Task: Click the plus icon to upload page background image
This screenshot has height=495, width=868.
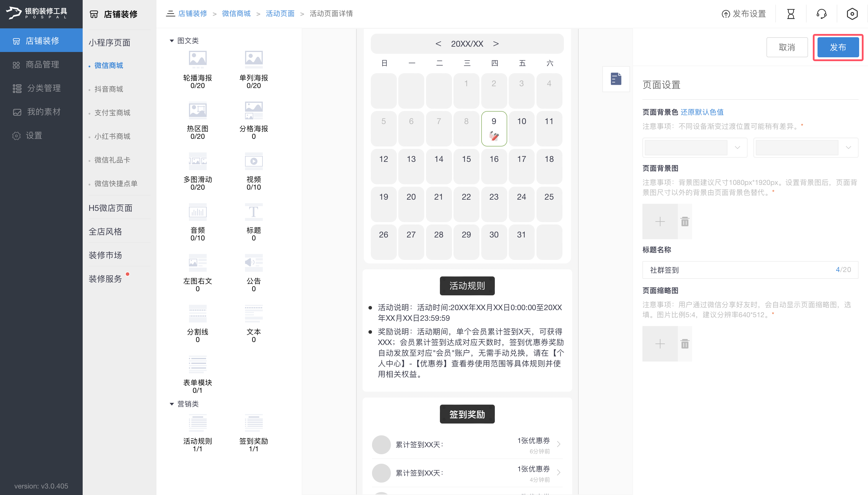Action: 659,221
